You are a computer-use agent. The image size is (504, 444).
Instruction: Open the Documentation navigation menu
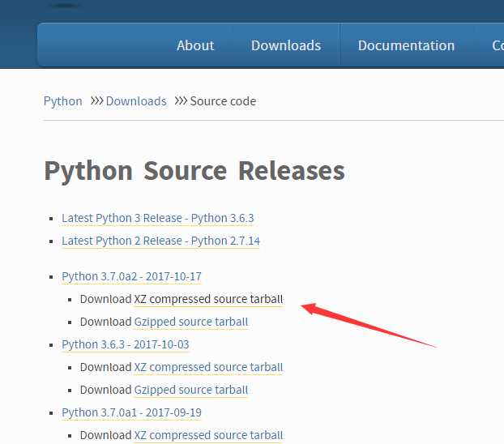pos(406,45)
